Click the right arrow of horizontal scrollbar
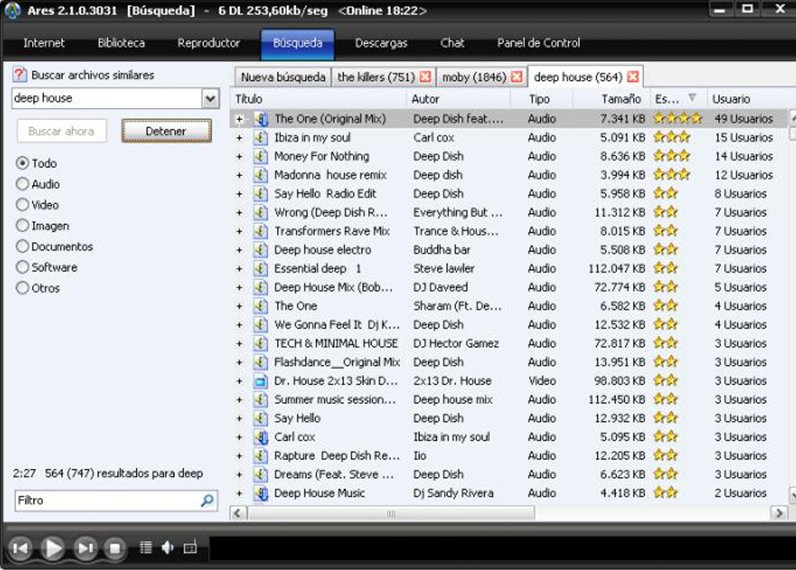 tap(779, 513)
